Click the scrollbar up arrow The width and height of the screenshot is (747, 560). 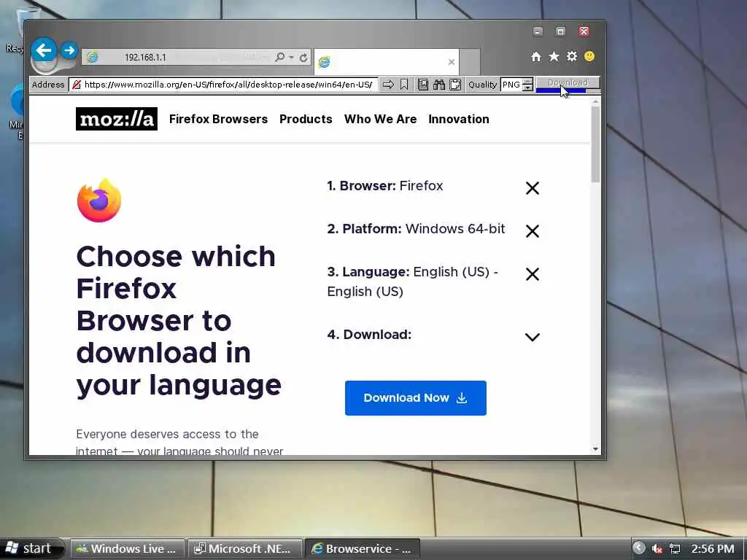point(595,101)
